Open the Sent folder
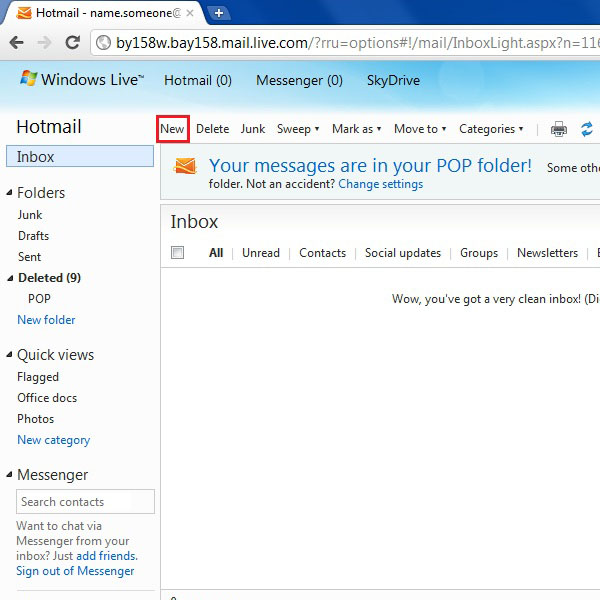 29,257
